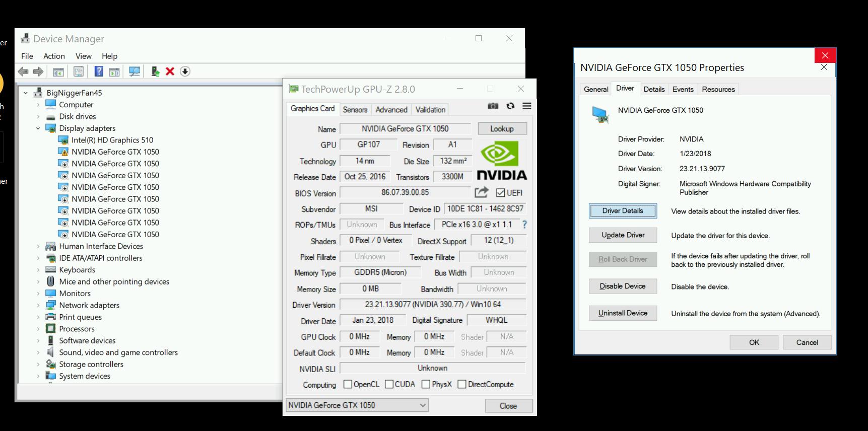Click the Update device driver green-arrow icon
Viewport: 868px width, 431px height.
pos(155,71)
